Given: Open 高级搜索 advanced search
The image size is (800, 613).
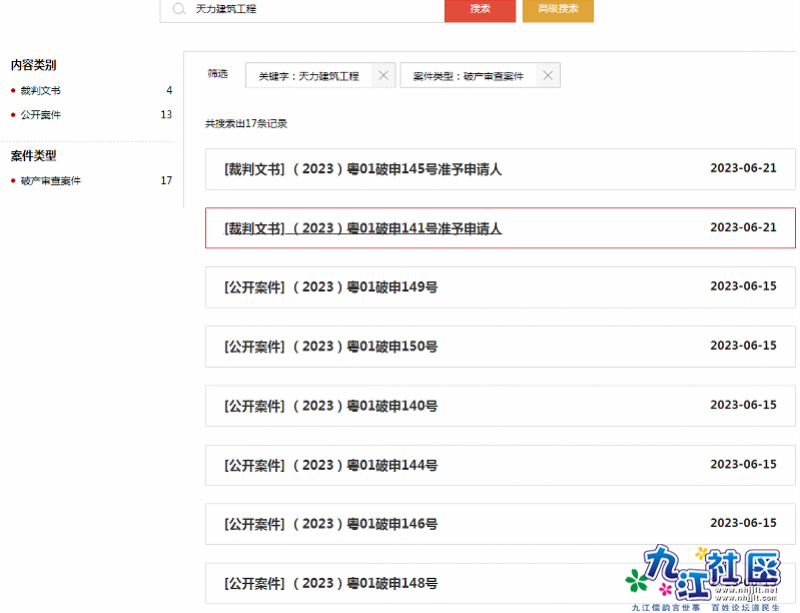Looking at the screenshot, I should (x=557, y=9).
